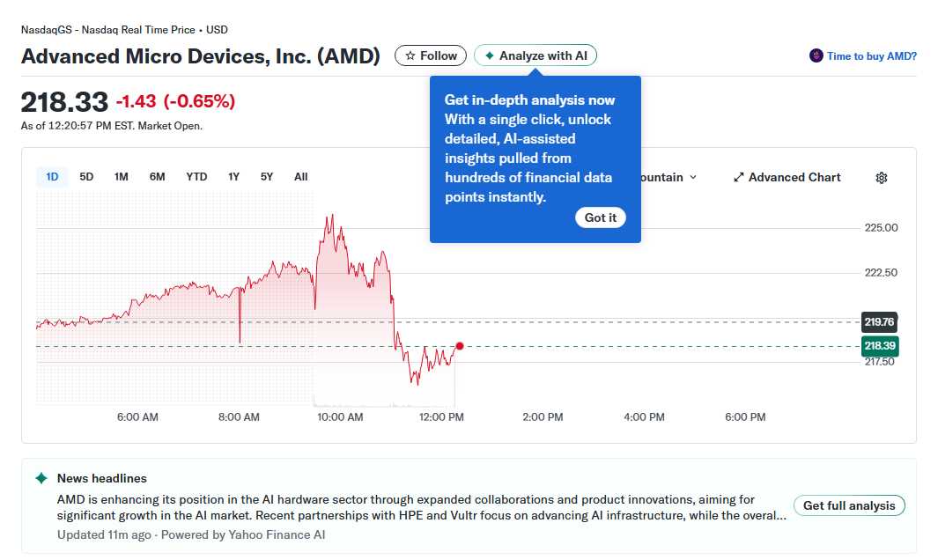Dismiss the tooltip with Got it

pos(600,217)
